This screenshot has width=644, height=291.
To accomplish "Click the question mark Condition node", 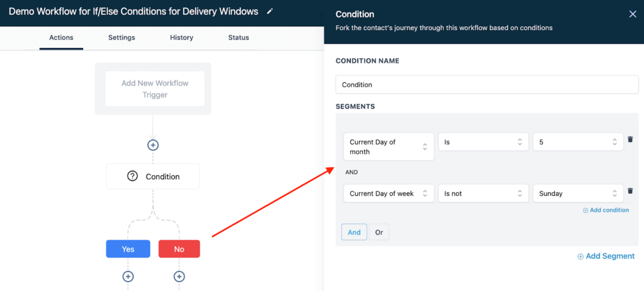I will click(x=153, y=177).
